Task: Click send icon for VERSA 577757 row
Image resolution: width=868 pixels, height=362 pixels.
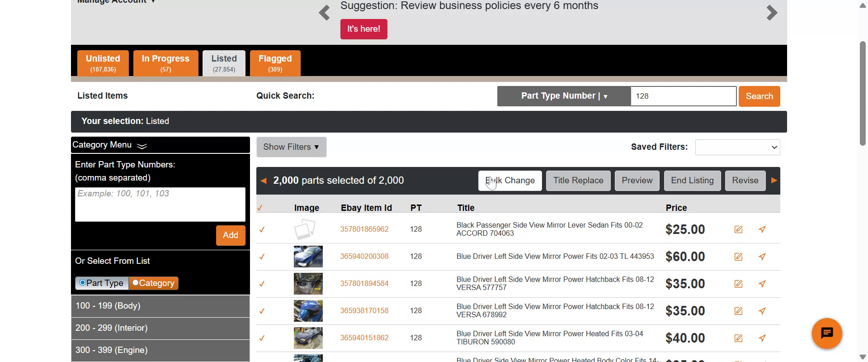Action: tap(762, 284)
